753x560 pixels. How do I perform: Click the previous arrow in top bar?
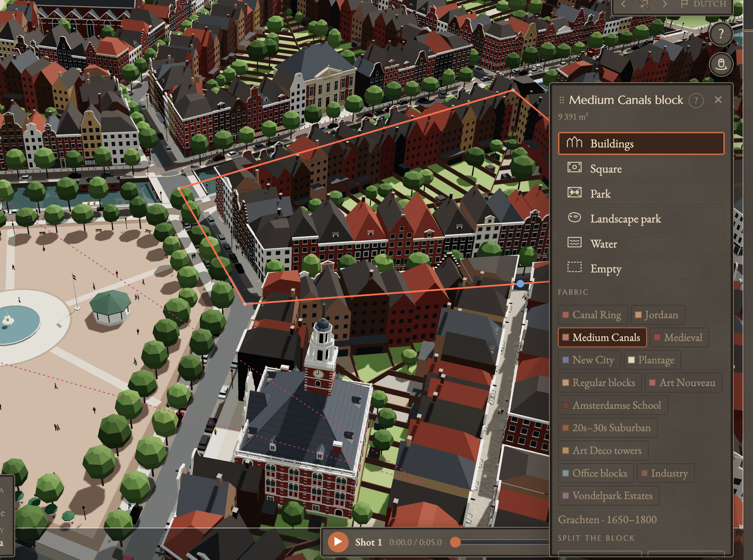click(623, 4)
